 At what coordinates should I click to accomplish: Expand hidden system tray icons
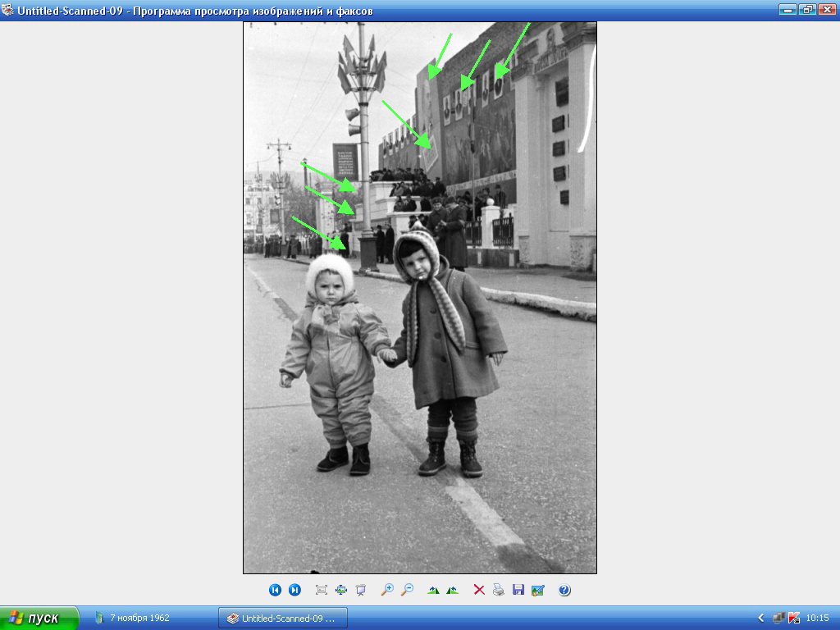pyautogui.click(x=760, y=618)
